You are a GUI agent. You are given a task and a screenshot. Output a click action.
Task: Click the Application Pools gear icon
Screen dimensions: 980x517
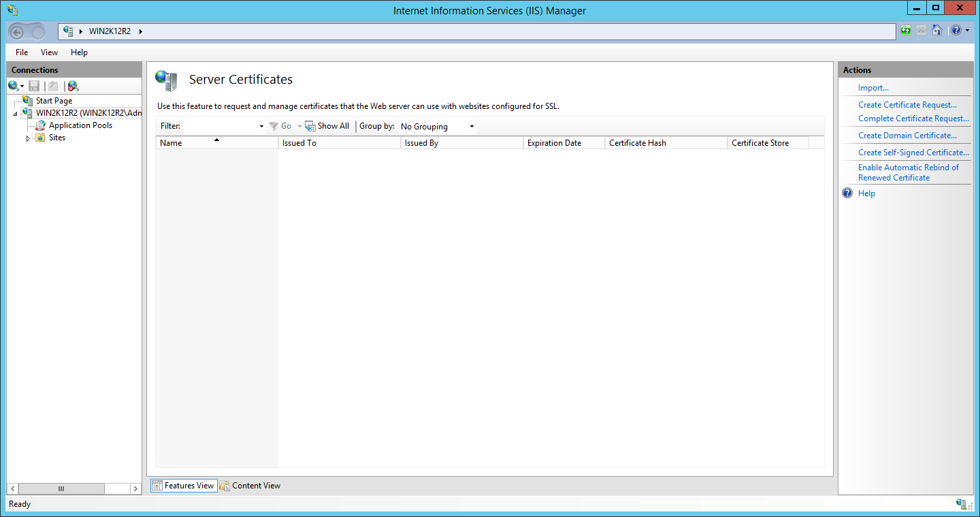[x=40, y=125]
